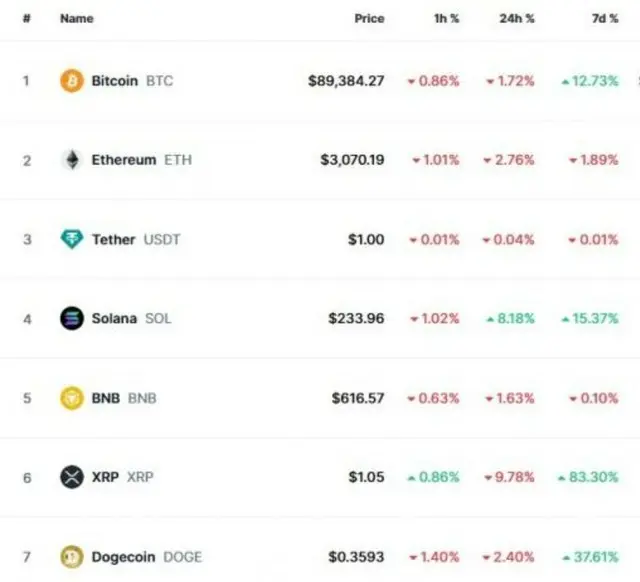Open the Dogecoin DOGE coin link
This screenshot has width=640, height=582.
(147, 557)
